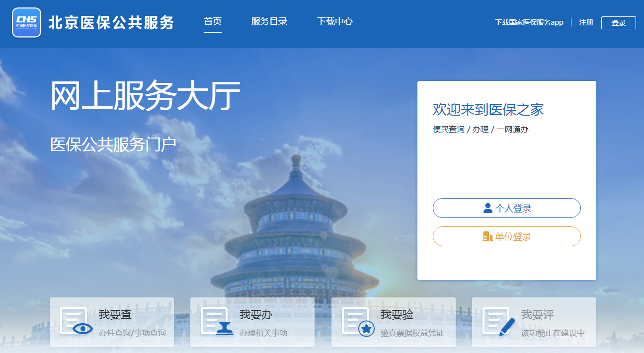
Task: Go to 下载中心
Action: point(335,21)
